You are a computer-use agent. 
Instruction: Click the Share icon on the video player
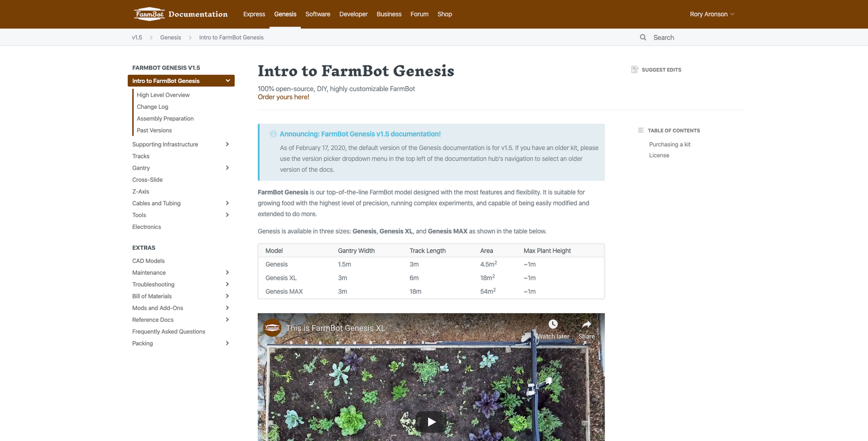pyautogui.click(x=586, y=324)
